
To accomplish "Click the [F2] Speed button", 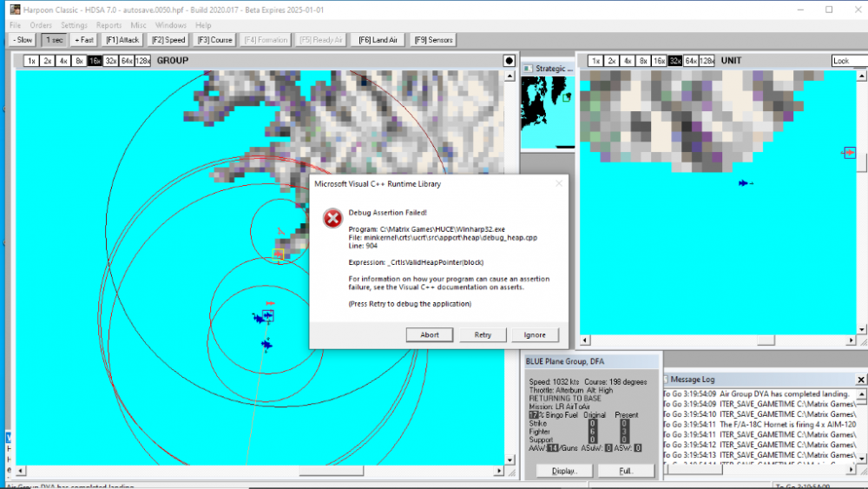I will point(168,40).
